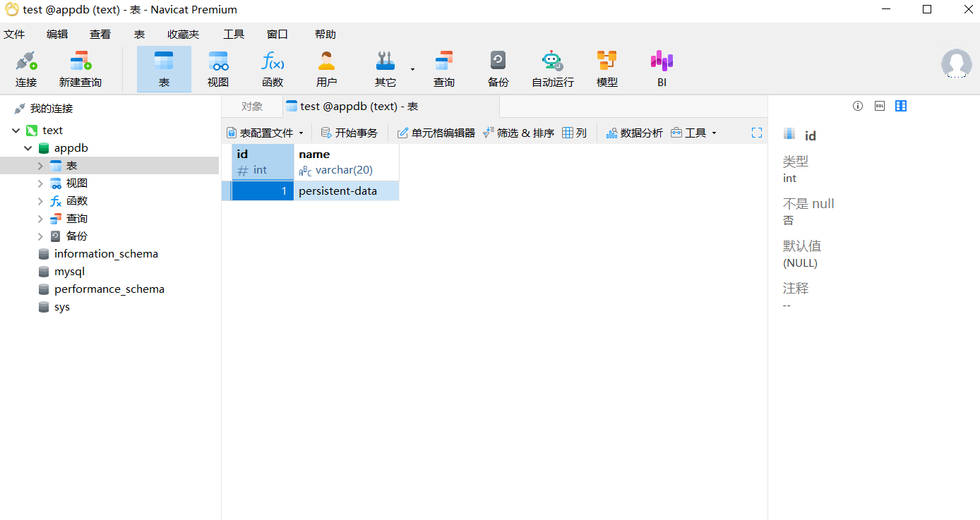Viewport: 980px width, 520px height.
Task: Select the information_schema database
Action: (x=106, y=254)
